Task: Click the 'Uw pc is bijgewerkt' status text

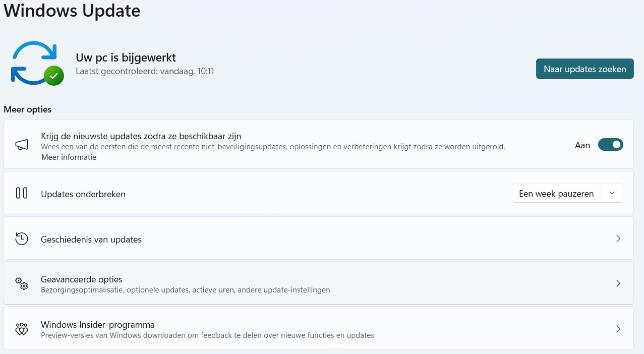Action: click(126, 57)
